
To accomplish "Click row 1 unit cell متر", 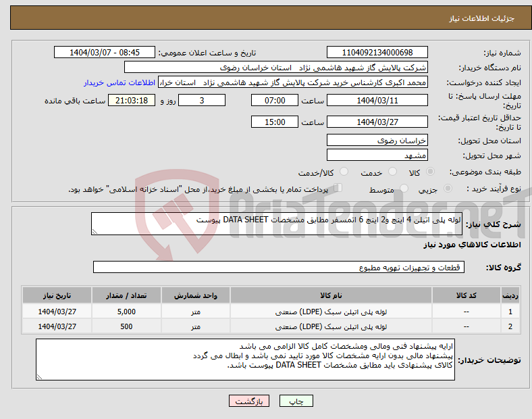I will tap(196, 312).
